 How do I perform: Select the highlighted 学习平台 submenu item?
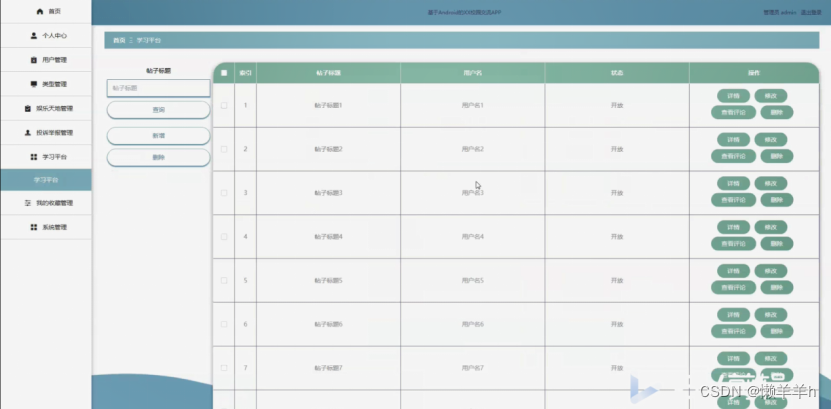click(x=46, y=180)
